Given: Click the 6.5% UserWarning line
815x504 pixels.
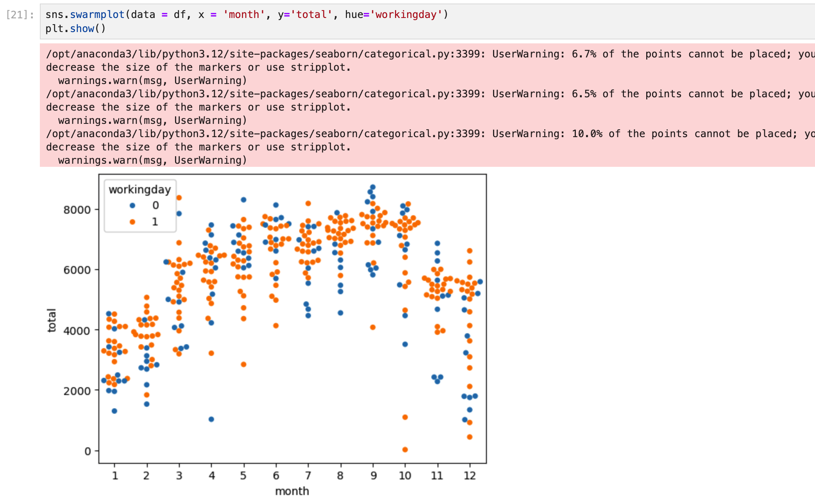Looking at the screenshot, I should coord(430,94).
